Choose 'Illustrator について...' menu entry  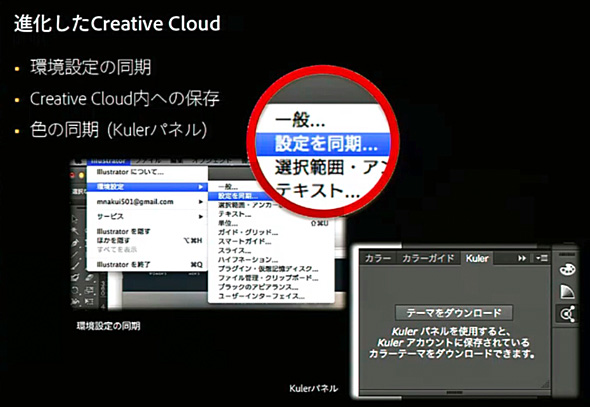coord(130,172)
